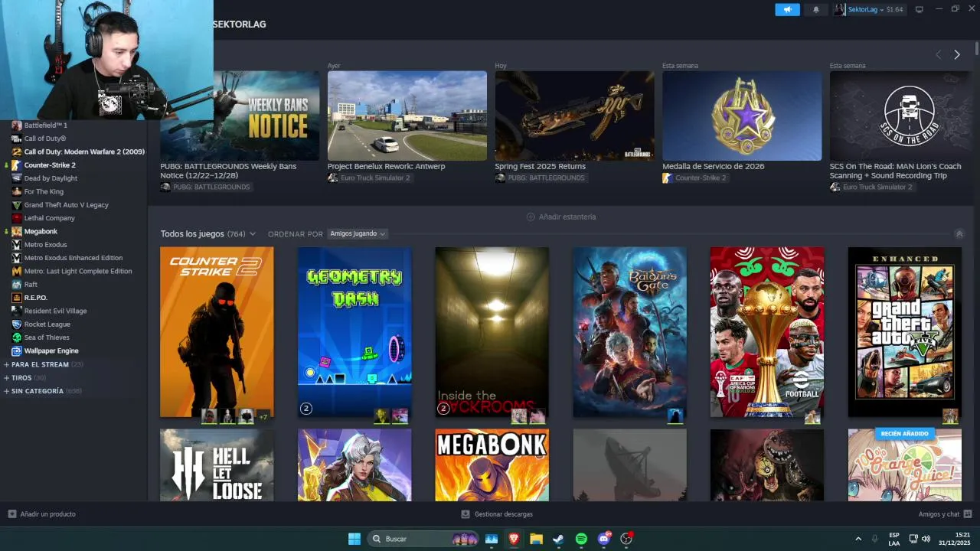Open Todos los juegos shelf dropdown
Screen dimensions: 980x551
[x=207, y=233]
